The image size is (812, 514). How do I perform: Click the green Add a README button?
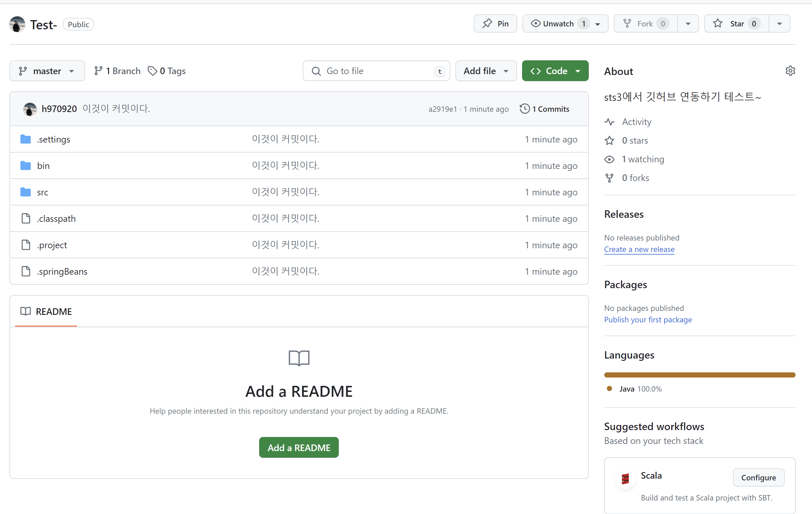coord(299,447)
